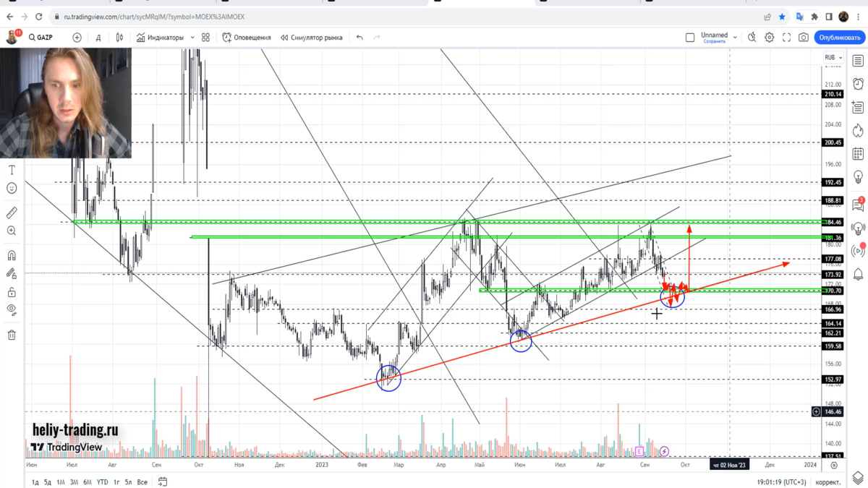The image size is (868, 488).
Task: Redo the chart action
Action: [x=377, y=38]
